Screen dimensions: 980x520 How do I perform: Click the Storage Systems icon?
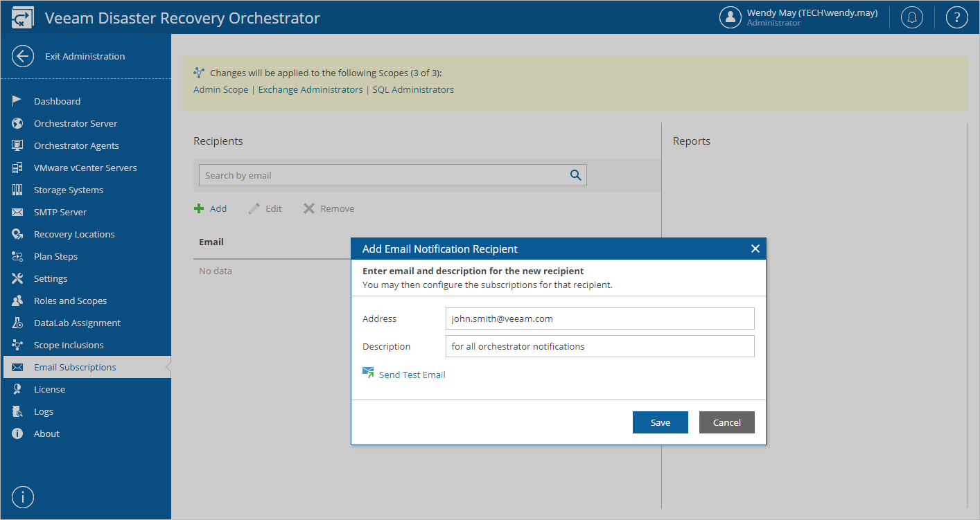coord(18,190)
